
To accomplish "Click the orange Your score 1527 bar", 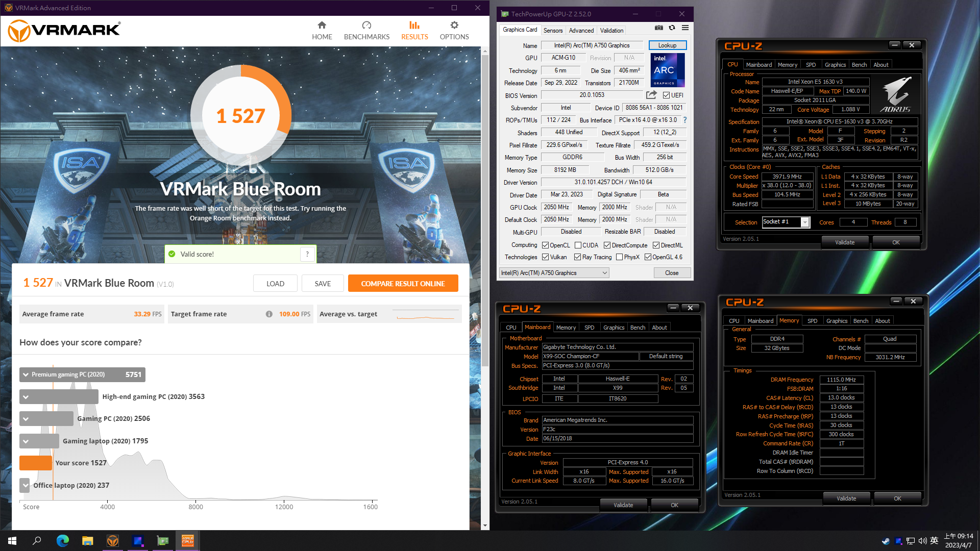I will pos(36,463).
